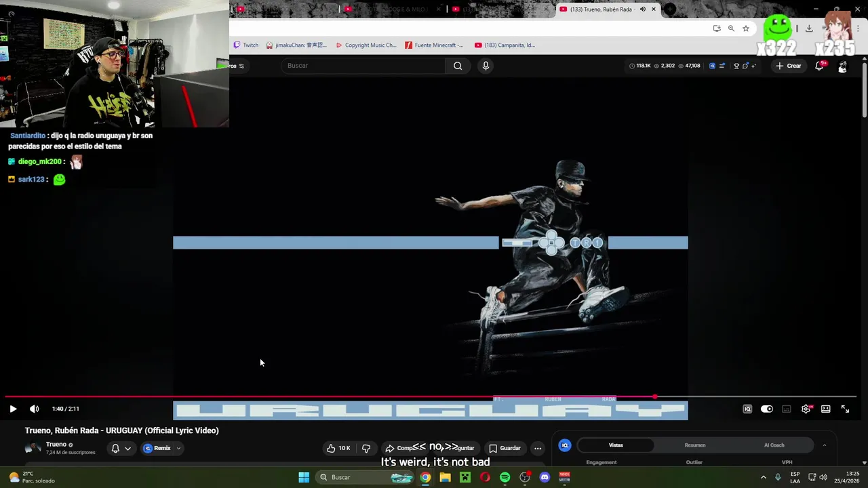868x488 pixels.
Task: Click the red progress bar scrubber handle
Action: [655, 396]
